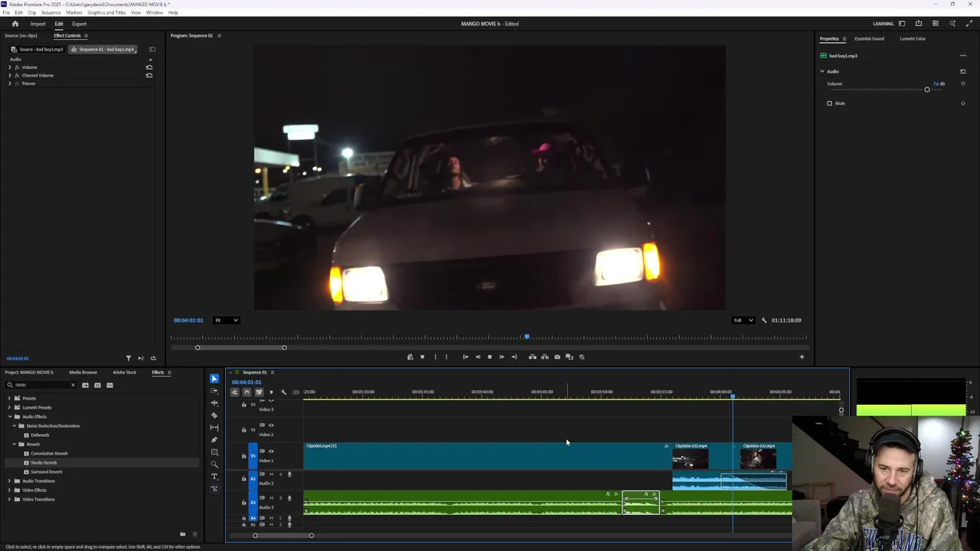Mute the Audio 3 track

pyautogui.click(x=271, y=498)
